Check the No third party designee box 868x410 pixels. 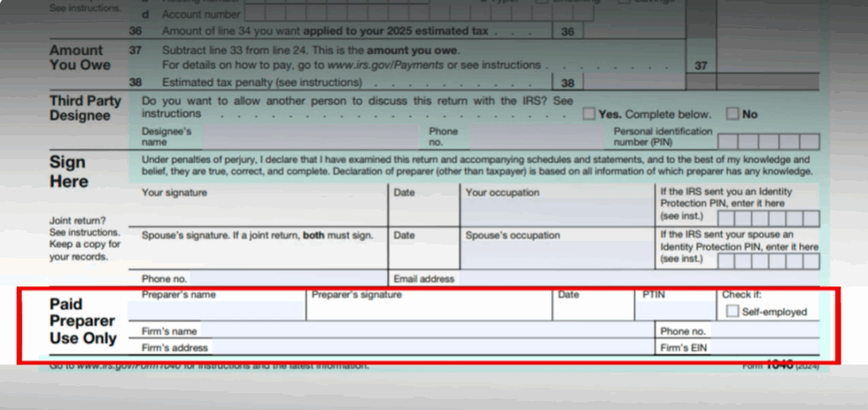(732, 114)
